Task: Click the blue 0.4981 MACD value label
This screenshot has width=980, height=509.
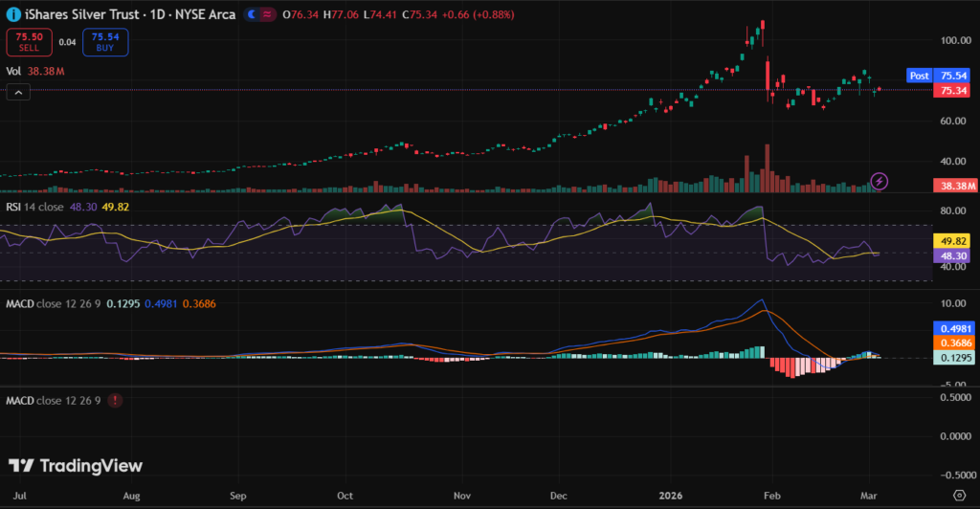Action: click(951, 327)
